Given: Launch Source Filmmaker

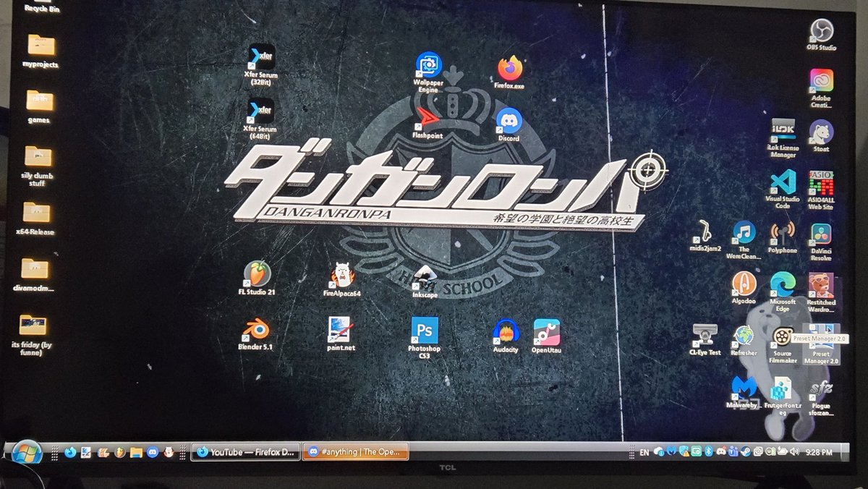Looking at the screenshot, I should coord(783,344).
